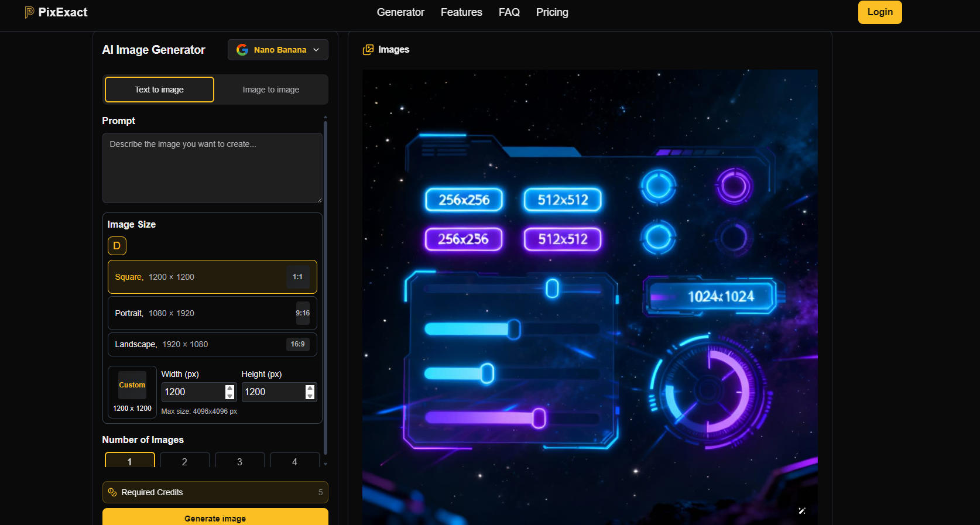
Task: Click the yellow Login button
Action: click(x=879, y=12)
